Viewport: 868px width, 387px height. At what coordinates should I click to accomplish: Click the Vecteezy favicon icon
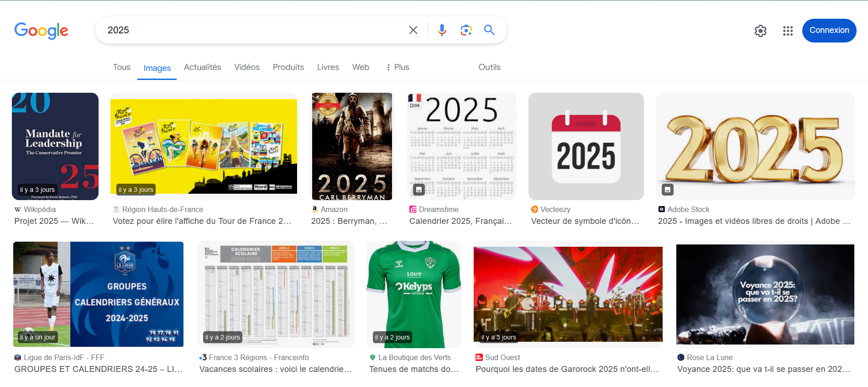534,209
